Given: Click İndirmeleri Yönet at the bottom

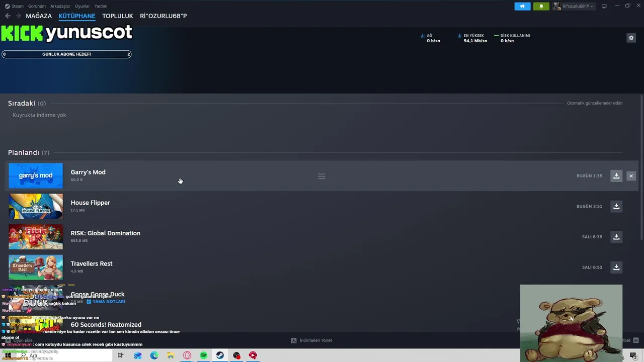Looking at the screenshot, I should [x=312, y=340].
